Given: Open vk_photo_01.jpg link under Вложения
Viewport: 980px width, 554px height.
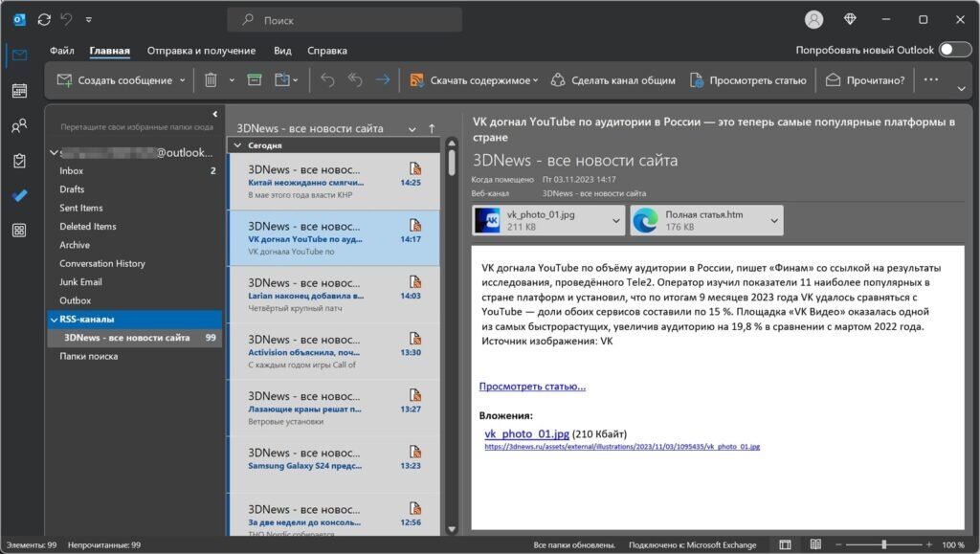Looking at the screenshot, I should click(526, 433).
